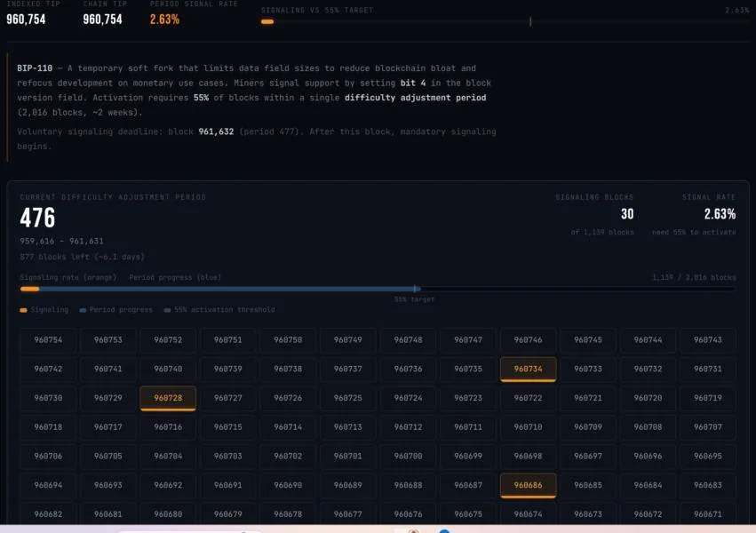This screenshot has height=533, width=756.
Task: Select block 960729 in the grid
Action: [108, 398]
